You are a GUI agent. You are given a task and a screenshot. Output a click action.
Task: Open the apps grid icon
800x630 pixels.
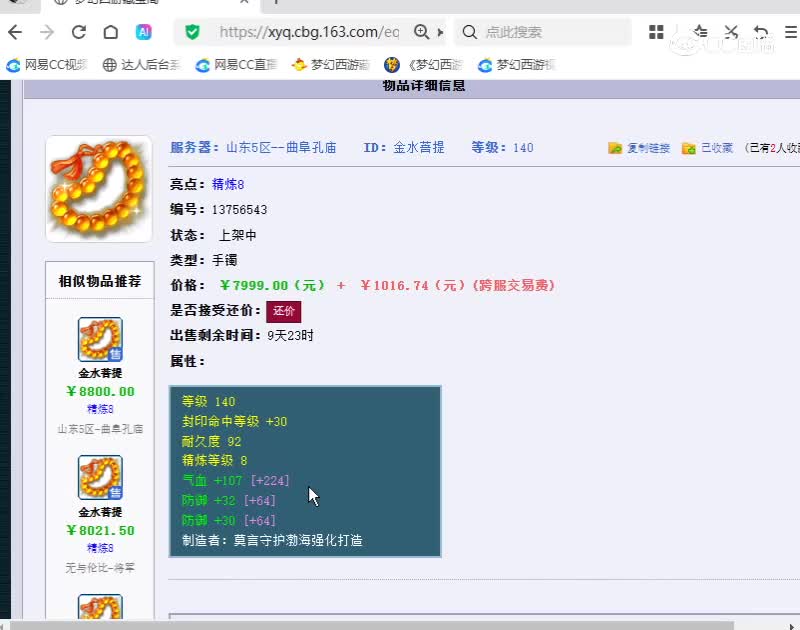[656, 32]
